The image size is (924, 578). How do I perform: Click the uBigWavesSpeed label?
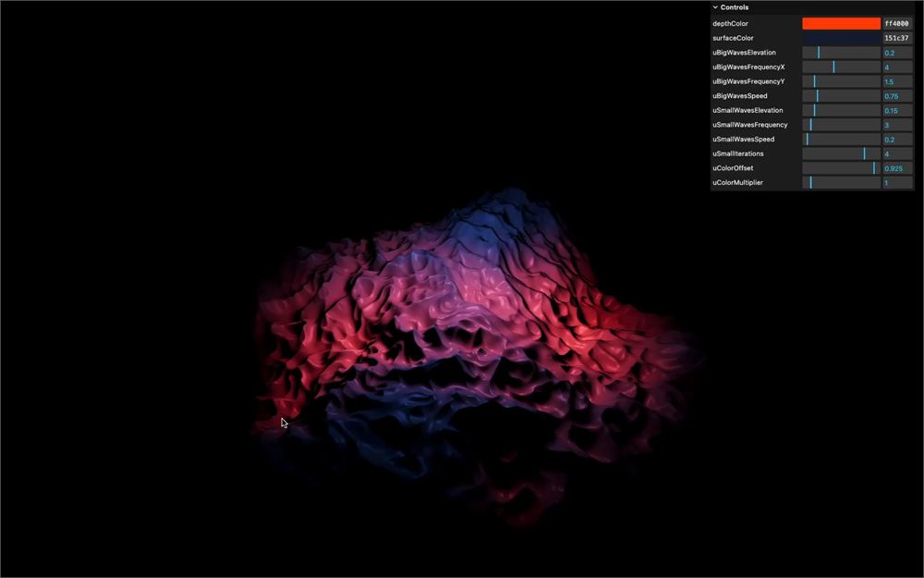(x=740, y=96)
